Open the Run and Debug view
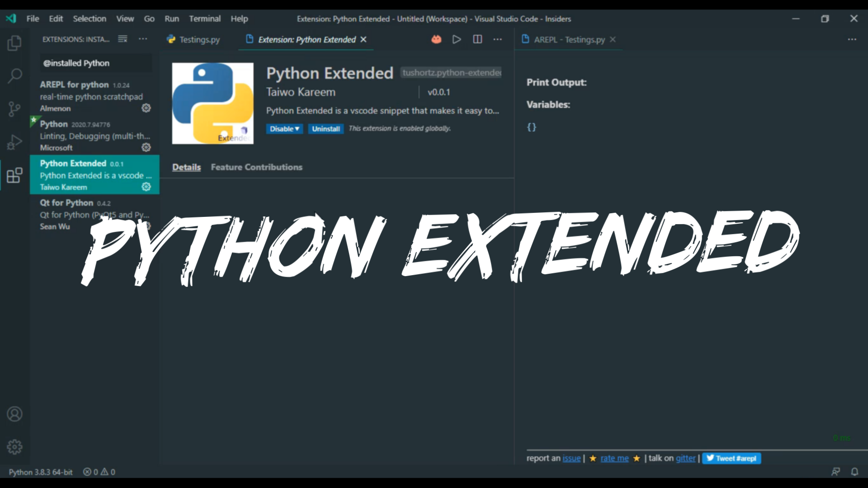Screen dimensions: 868x488 (x=14, y=142)
